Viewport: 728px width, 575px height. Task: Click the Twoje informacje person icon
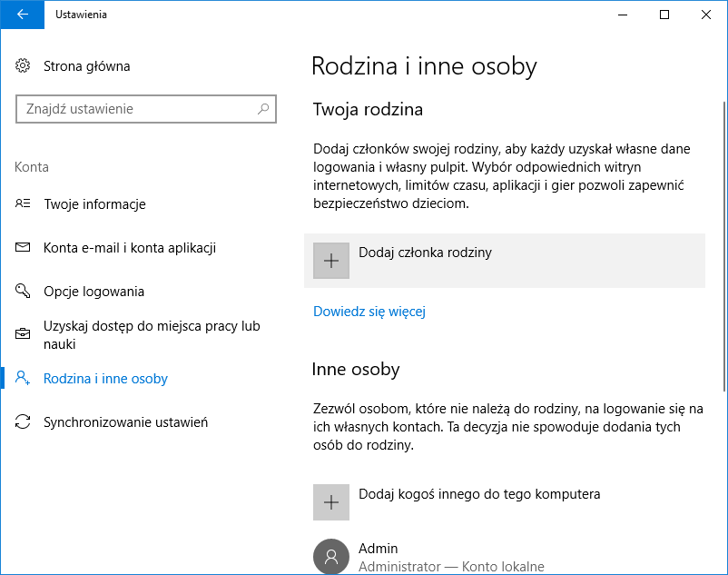pos(24,204)
